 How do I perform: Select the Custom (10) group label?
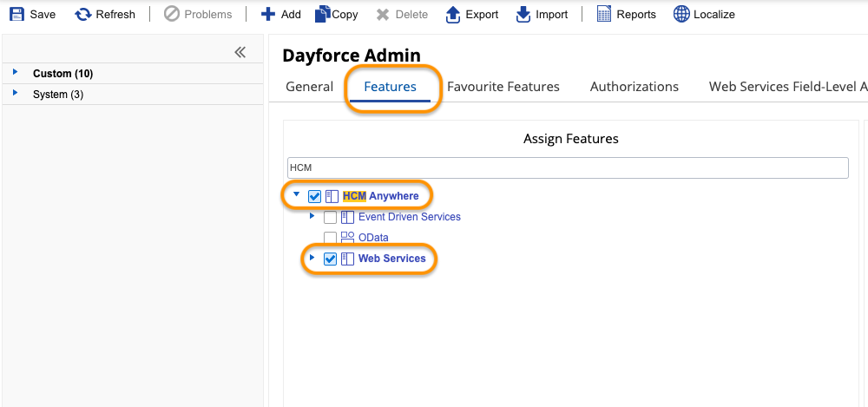pyautogui.click(x=63, y=74)
